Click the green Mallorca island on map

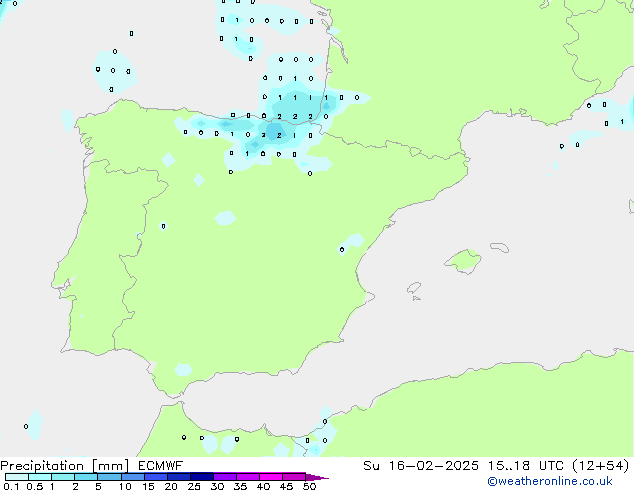click(x=463, y=262)
